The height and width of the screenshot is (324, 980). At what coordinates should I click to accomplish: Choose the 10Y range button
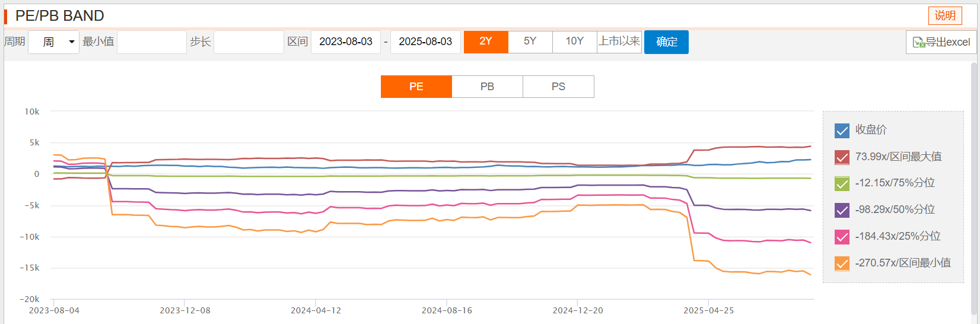coord(574,42)
